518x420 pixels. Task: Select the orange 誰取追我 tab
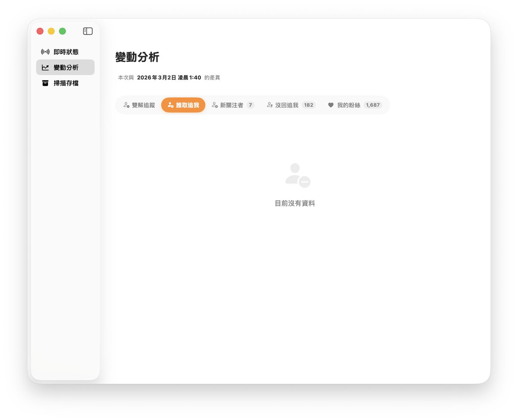tap(183, 105)
